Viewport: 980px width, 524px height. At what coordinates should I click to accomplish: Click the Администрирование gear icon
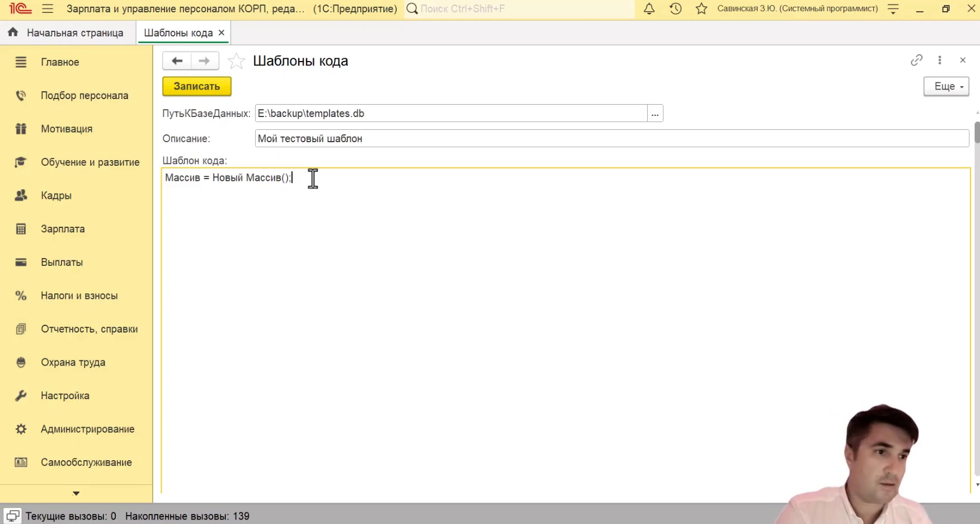click(x=21, y=429)
